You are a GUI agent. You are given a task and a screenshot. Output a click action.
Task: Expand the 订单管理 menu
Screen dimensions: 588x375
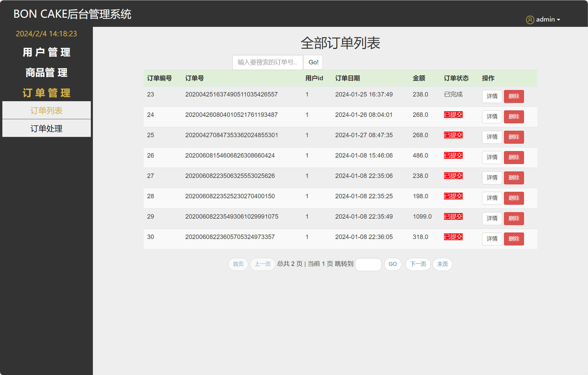[x=47, y=93]
